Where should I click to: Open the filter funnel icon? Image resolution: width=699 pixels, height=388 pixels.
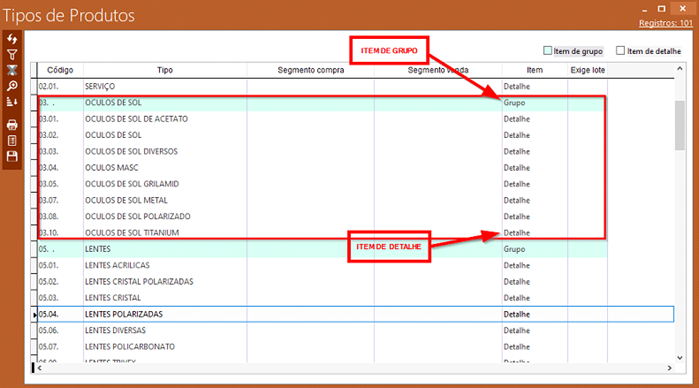coord(12,55)
